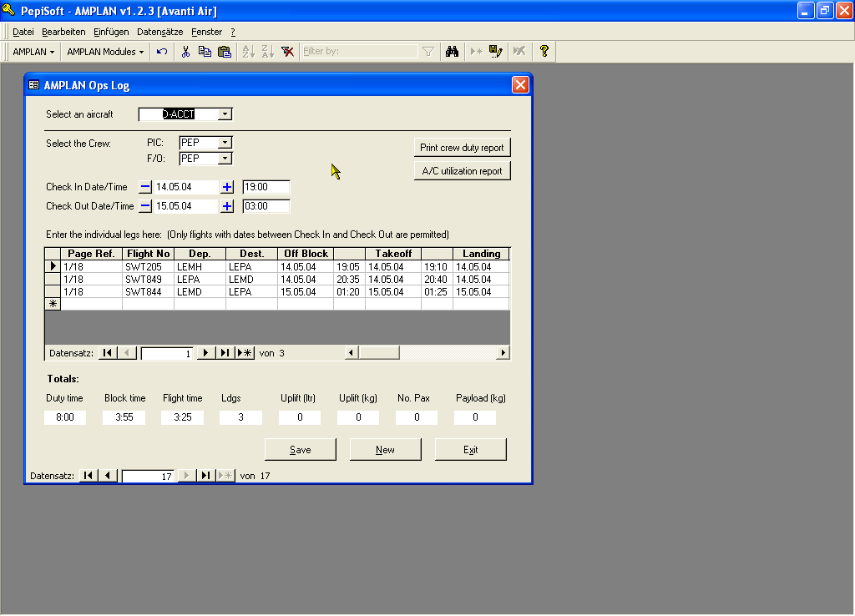This screenshot has height=616, width=855.
Task: Open the aircraft selection combo box arrow
Action: click(225, 114)
